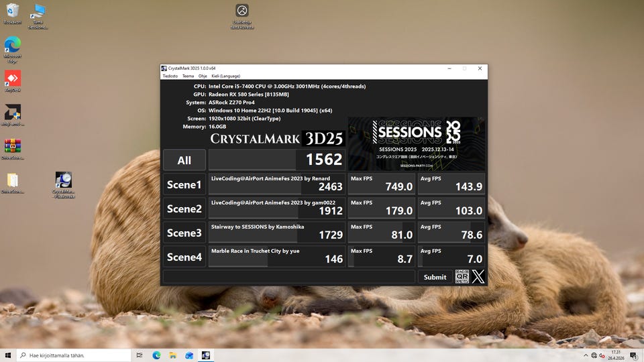Launch the CrystalMark desktop shortcut
Image resolution: width=644 pixels, height=362 pixels.
(x=63, y=185)
